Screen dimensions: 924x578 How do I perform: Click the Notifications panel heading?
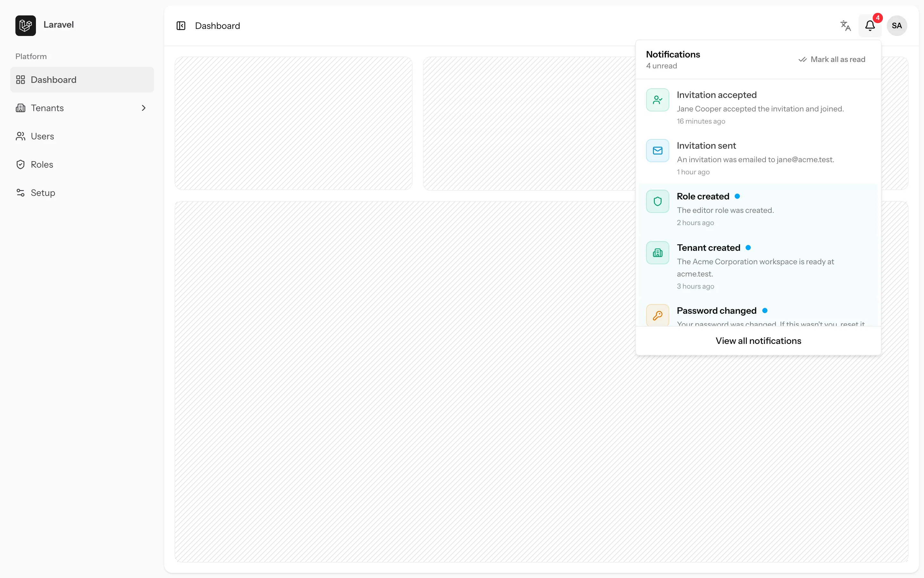(x=673, y=54)
